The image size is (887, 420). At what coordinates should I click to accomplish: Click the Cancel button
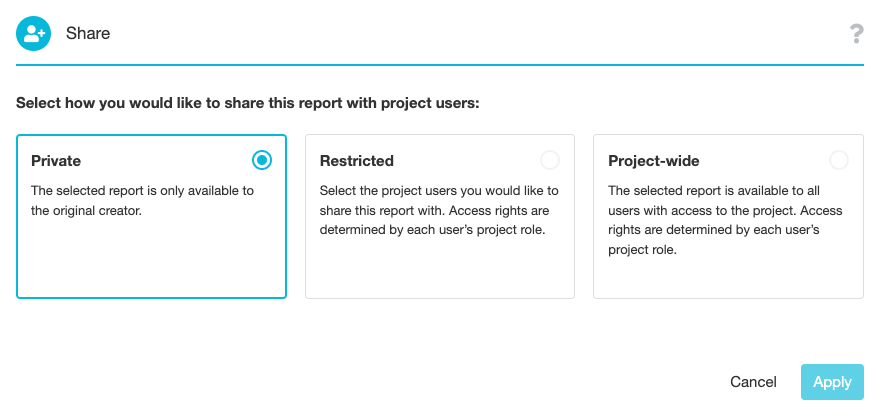point(753,382)
